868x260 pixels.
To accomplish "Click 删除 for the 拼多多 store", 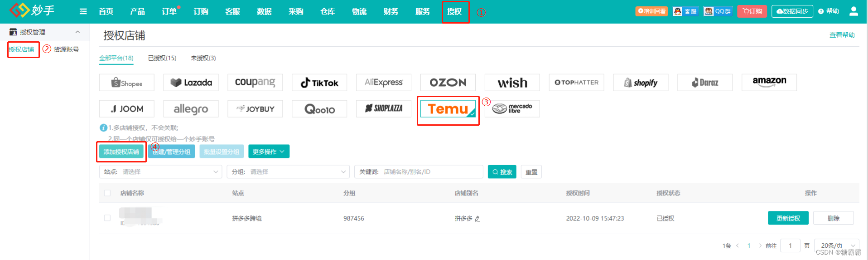I will [834, 218].
